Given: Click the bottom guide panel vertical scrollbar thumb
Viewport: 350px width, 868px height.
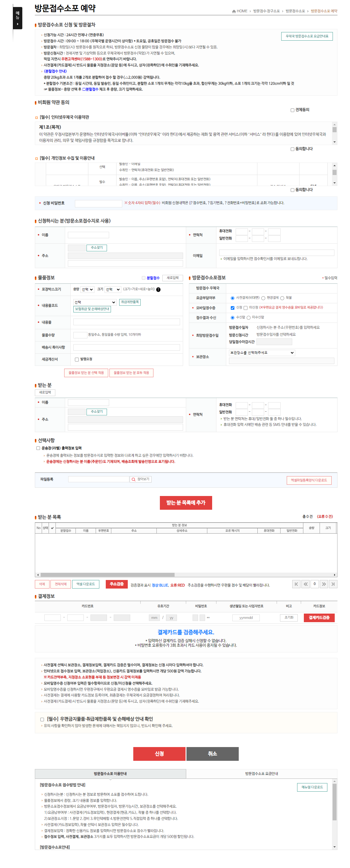Looking at the screenshot, I should pos(334,802).
